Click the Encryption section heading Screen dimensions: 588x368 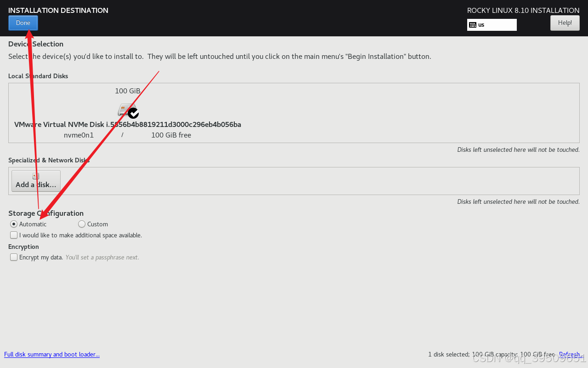pyautogui.click(x=23, y=247)
